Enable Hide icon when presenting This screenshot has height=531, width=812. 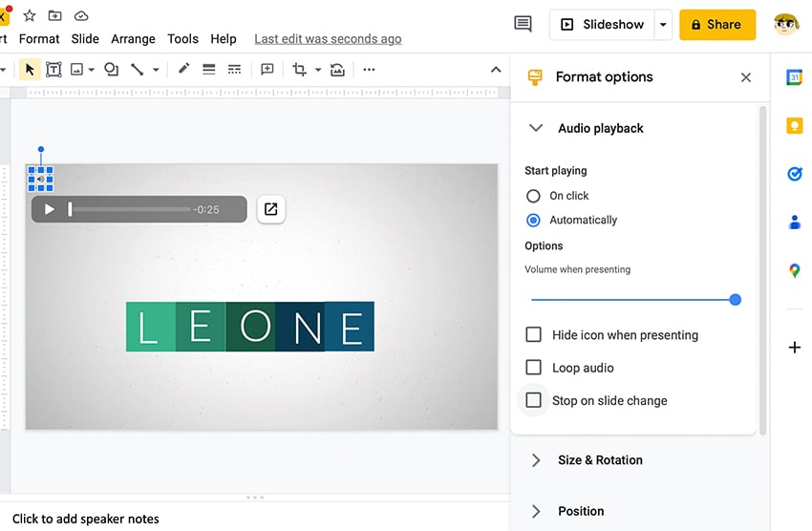tap(534, 335)
